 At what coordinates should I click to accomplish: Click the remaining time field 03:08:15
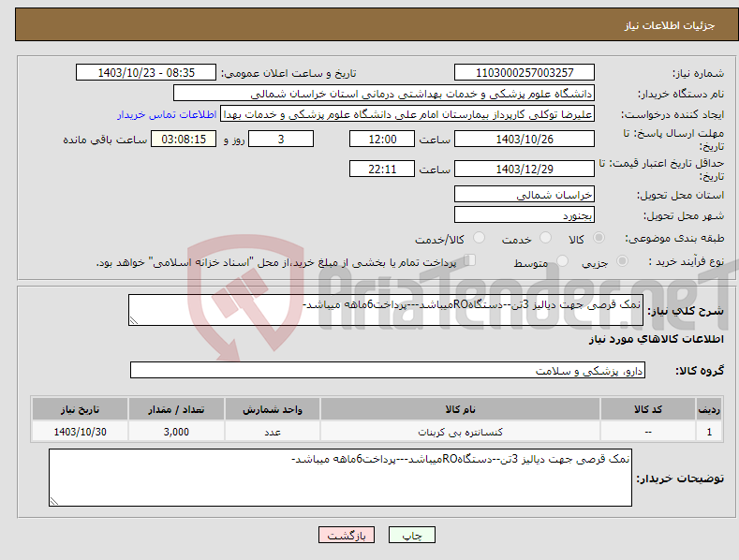coord(184,139)
